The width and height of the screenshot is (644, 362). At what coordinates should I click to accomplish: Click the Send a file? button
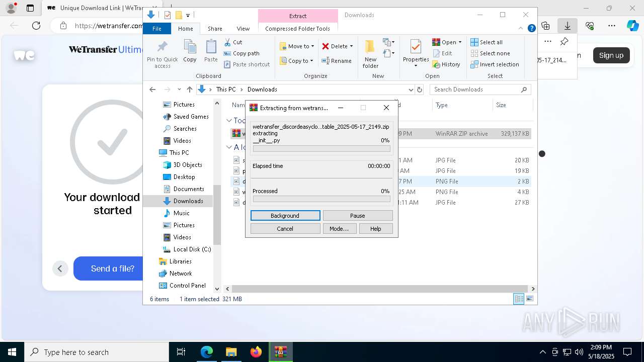[112, 268]
